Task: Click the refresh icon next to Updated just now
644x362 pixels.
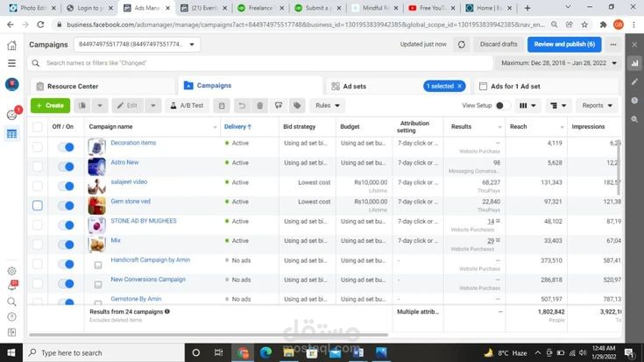Action: click(x=462, y=45)
